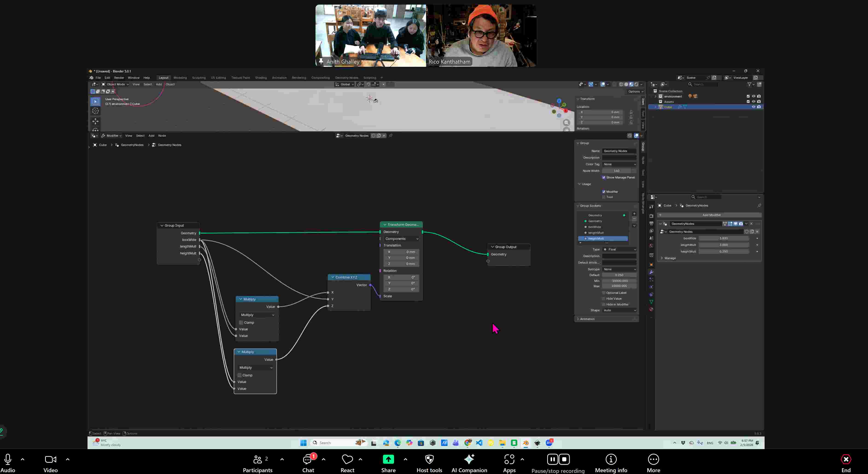Screen dimensions: 868x474
Task: Enable the Tool usage checkbox
Action: point(603,197)
